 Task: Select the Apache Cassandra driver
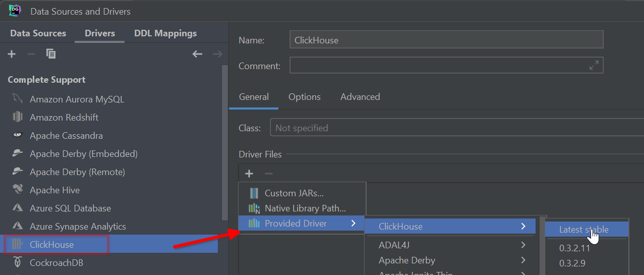[66, 136]
